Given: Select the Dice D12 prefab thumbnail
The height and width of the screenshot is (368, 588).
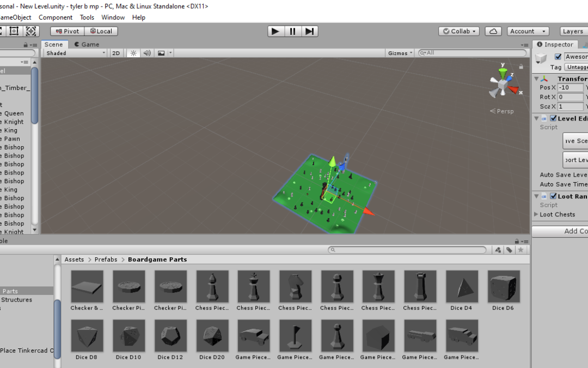Looking at the screenshot, I should [x=170, y=336].
